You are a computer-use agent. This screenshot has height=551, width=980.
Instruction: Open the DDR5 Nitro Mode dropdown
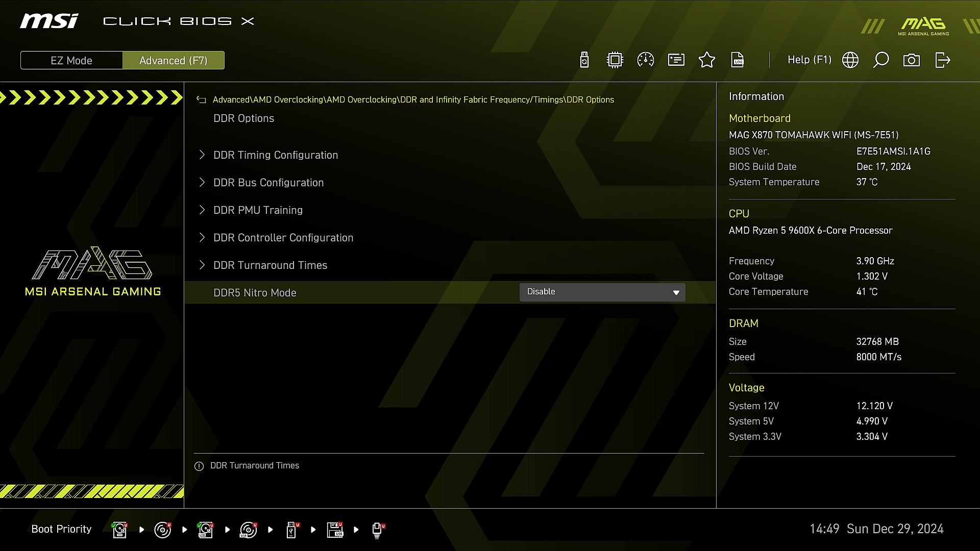tap(602, 292)
